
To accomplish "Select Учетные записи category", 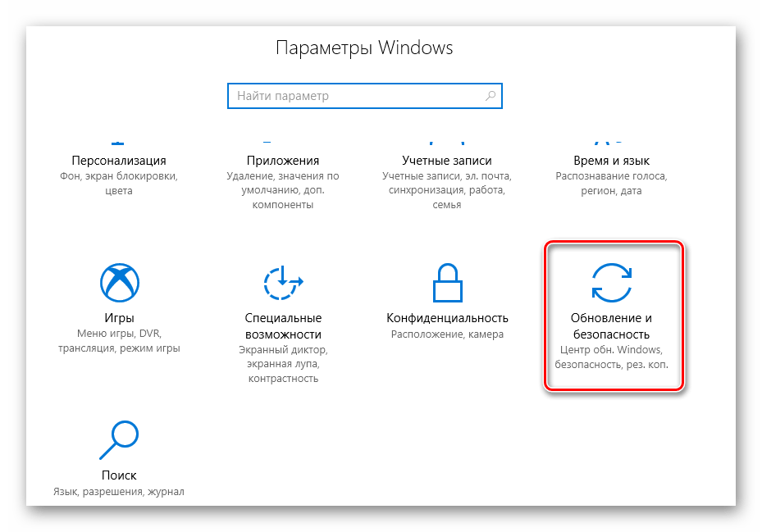I will (446, 161).
